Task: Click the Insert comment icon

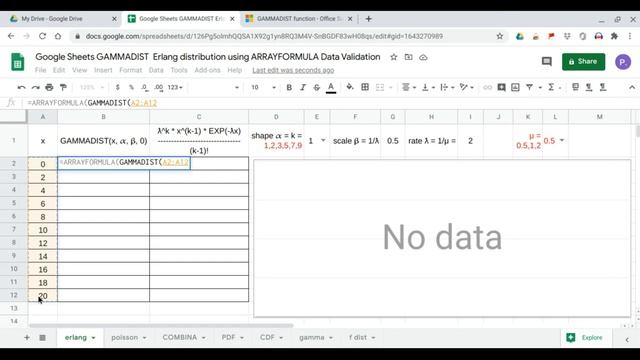Action: pos(501,87)
